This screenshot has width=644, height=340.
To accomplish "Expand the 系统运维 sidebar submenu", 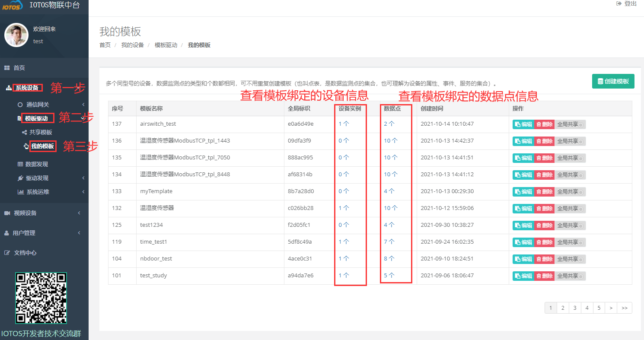I will point(38,191).
